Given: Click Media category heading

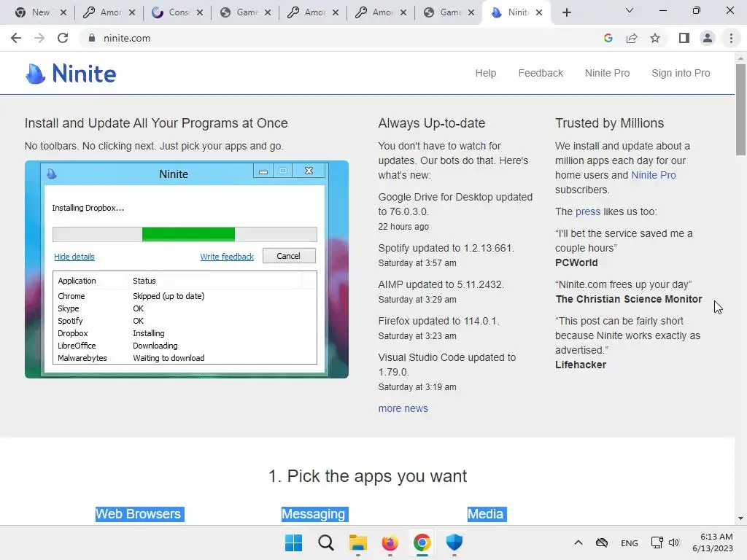Looking at the screenshot, I should coord(487,514).
